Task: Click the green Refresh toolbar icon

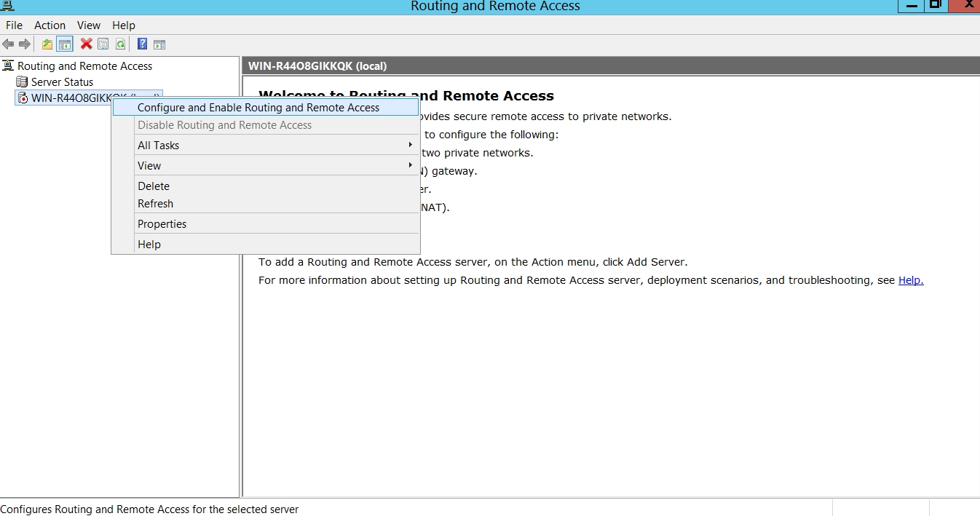Action: tap(120, 44)
